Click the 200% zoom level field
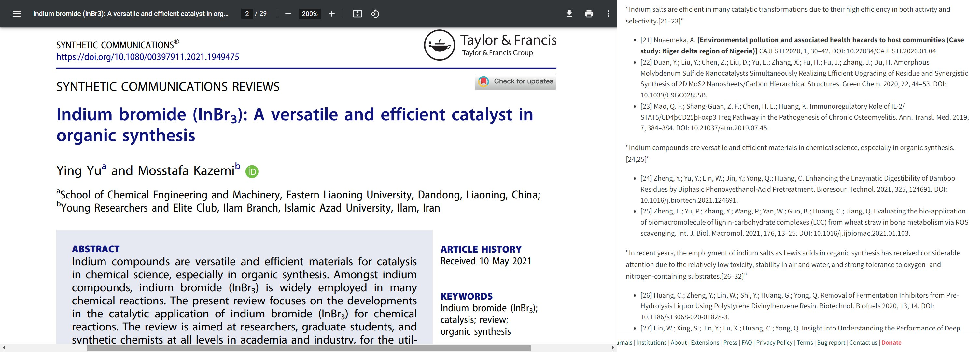980x352 pixels. click(310, 14)
